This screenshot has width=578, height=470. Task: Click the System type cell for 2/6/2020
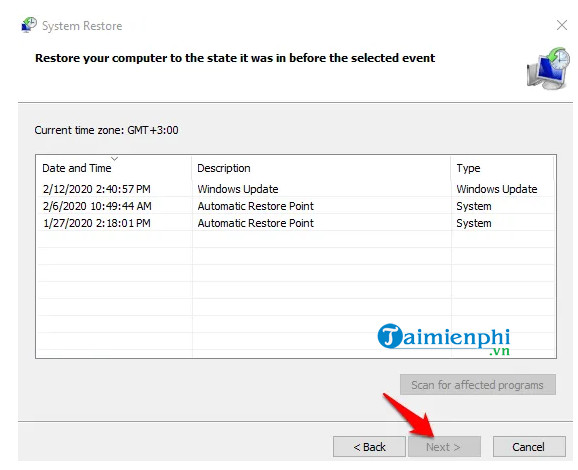474,206
